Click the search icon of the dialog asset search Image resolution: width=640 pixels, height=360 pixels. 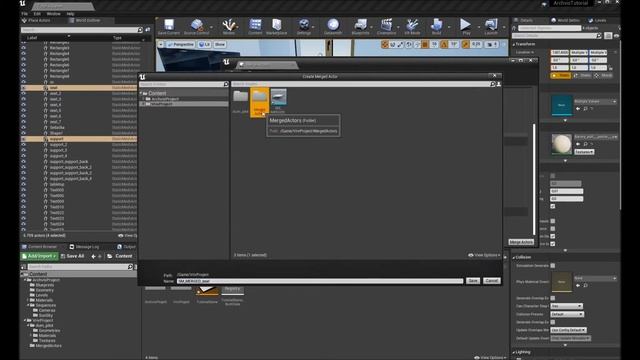[x=493, y=84]
